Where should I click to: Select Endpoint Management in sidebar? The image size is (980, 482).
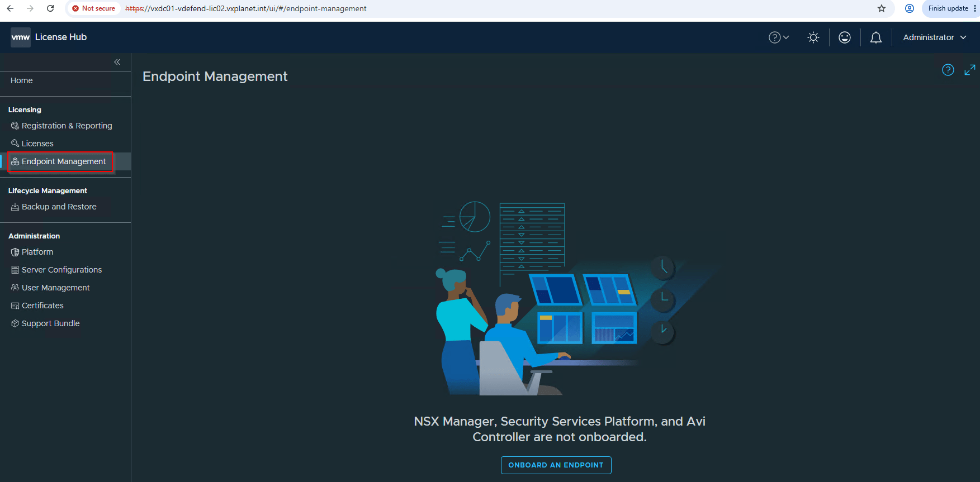(64, 161)
